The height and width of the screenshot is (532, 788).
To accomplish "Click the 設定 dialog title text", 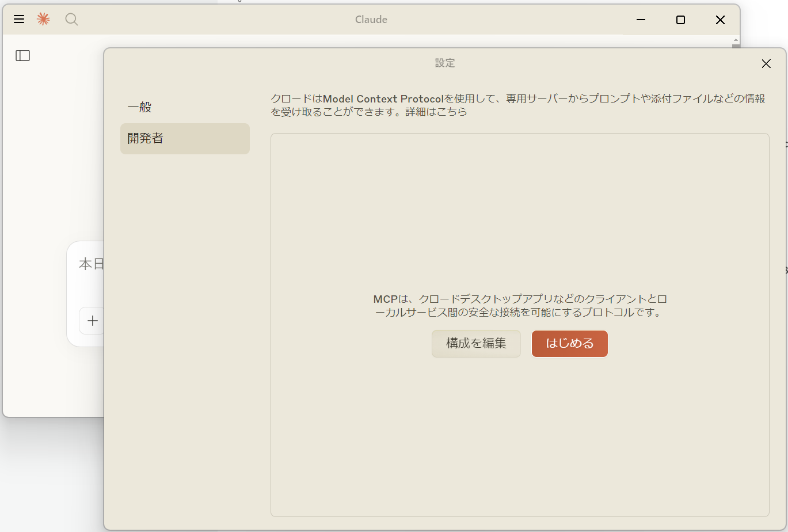I will tap(445, 63).
